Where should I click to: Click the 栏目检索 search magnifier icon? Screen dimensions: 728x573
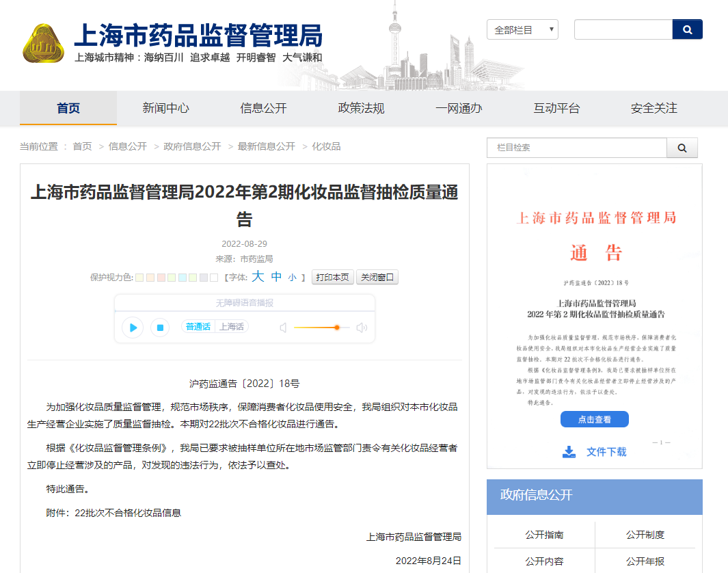click(682, 148)
